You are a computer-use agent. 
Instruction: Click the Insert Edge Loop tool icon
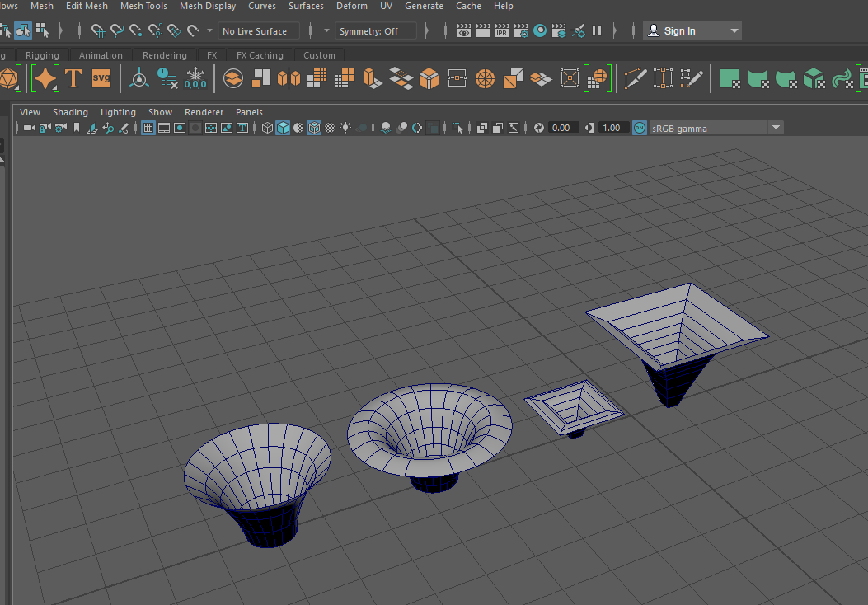point(663,78)
